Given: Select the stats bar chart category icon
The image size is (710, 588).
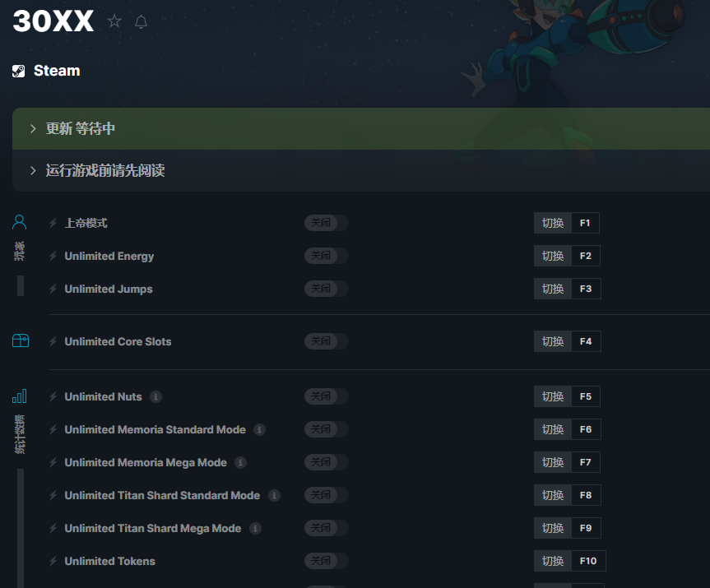Looking at the screenshot, I should point(20,396).
